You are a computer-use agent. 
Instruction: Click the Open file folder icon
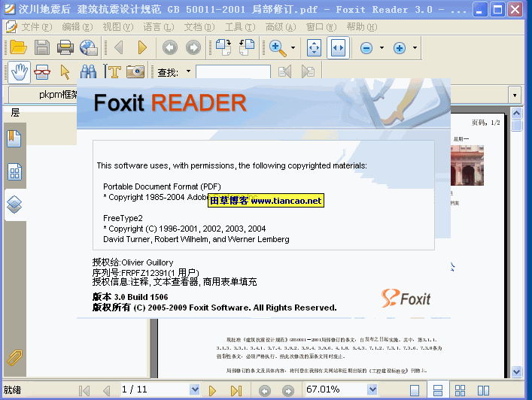pos(18,47)
